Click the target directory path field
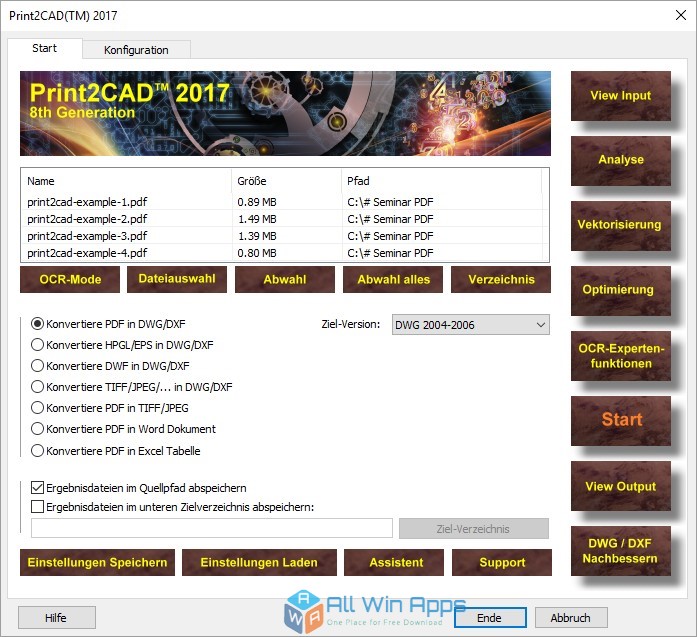The height and width of the screenshot is (637, 697). click(212, 528)
